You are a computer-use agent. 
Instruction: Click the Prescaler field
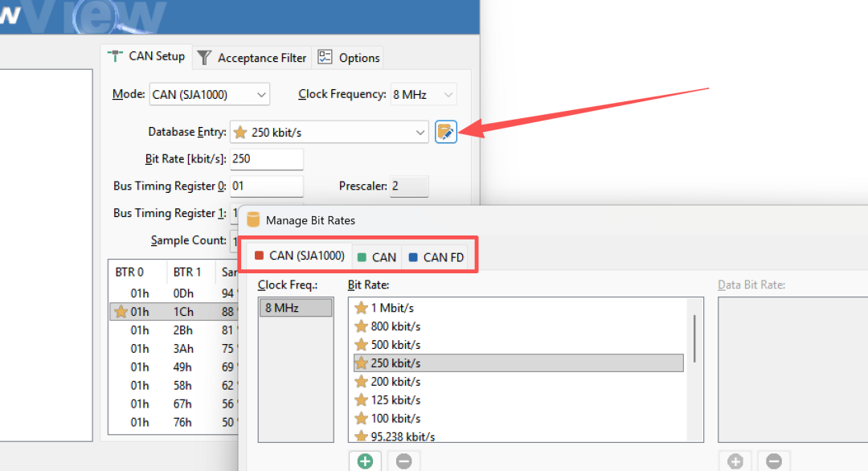coord(409,186)
